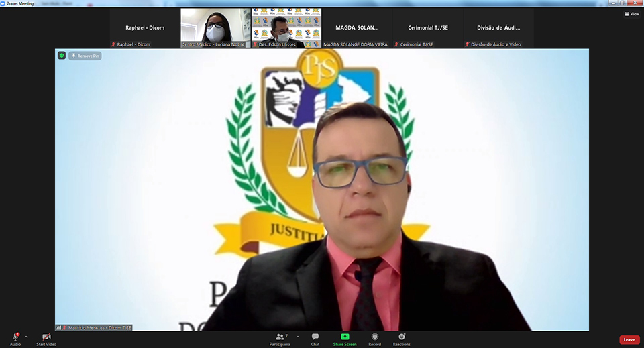Image resolution: width=644 pixels, height=348 pixels.
Task: Open the Chat panel
Action: coord(315,337)
